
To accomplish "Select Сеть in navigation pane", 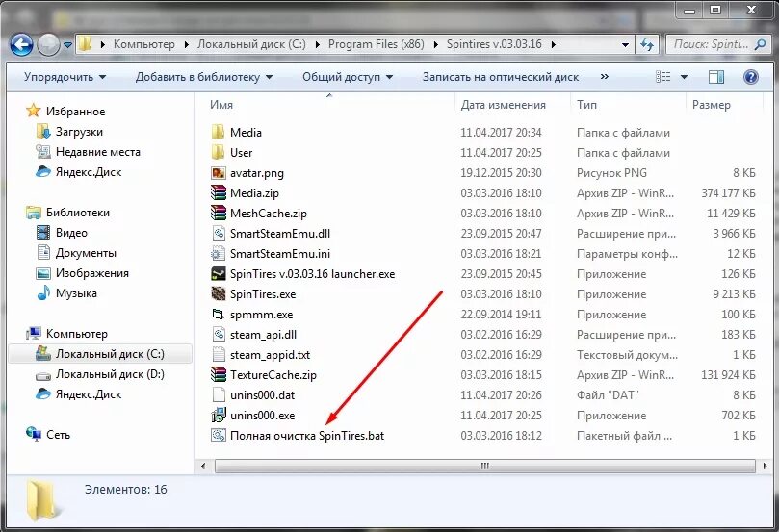I will [x=58, y=435].
